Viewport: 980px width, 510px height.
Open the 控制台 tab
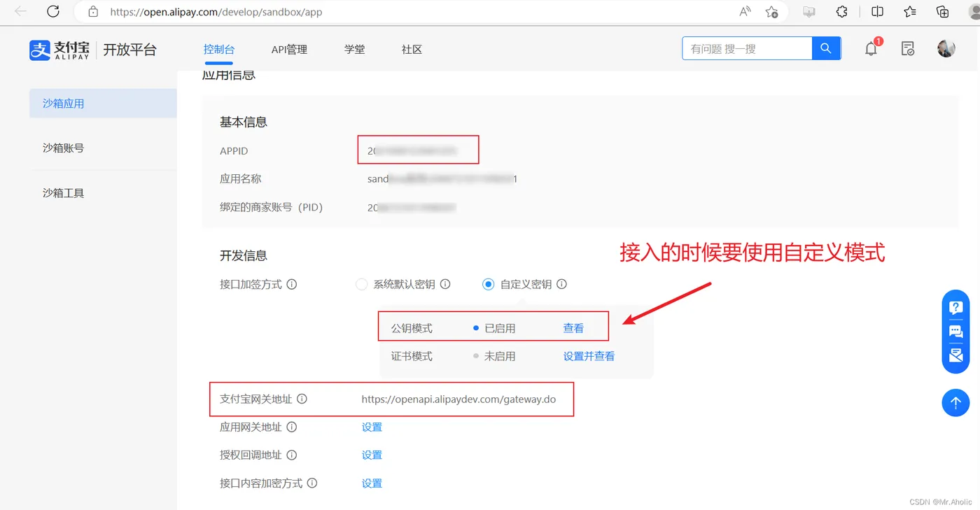(x=219, y=50)
